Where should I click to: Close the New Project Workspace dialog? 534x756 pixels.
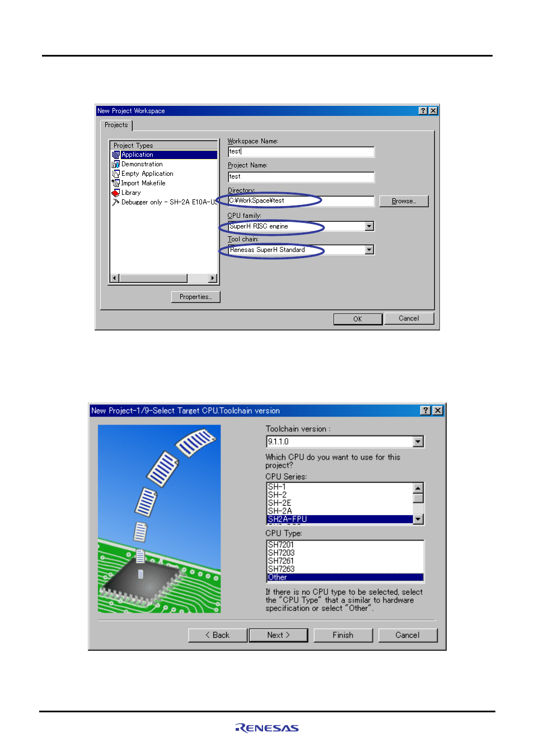tap(433, 111)
